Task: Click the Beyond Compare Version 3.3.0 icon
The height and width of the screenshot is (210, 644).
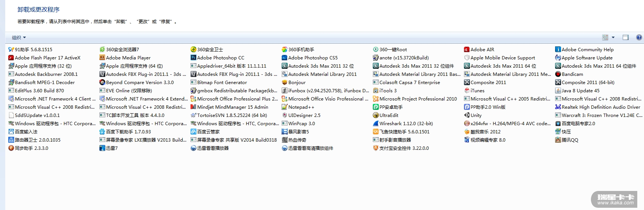Action: pos(102,82)
